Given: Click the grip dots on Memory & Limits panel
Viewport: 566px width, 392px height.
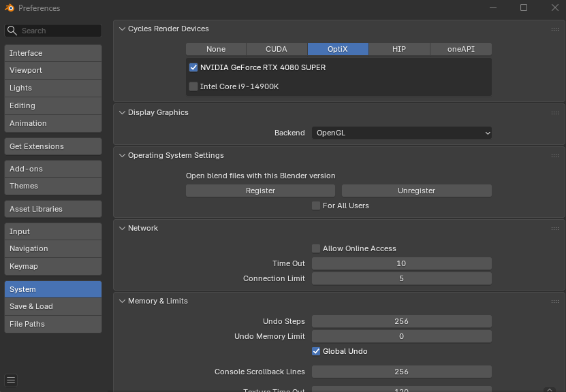Looking at the screenshot, I should click(555, 301).
